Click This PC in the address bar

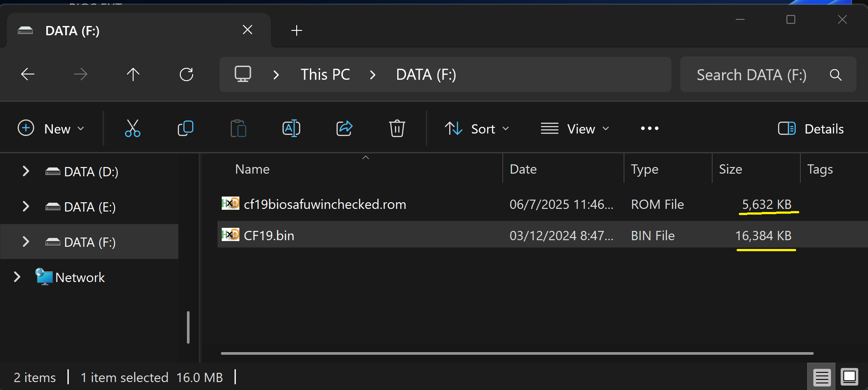(325, 74)
